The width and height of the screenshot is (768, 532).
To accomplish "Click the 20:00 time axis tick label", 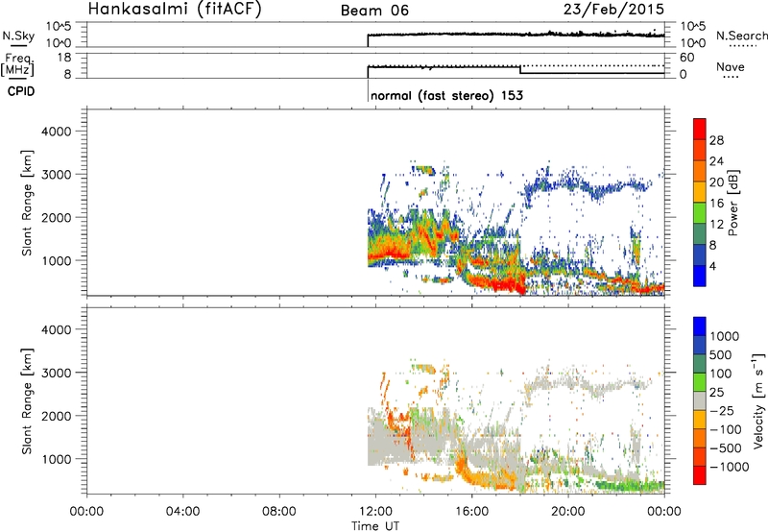I will pyautogui.click(x=568, y=512).
